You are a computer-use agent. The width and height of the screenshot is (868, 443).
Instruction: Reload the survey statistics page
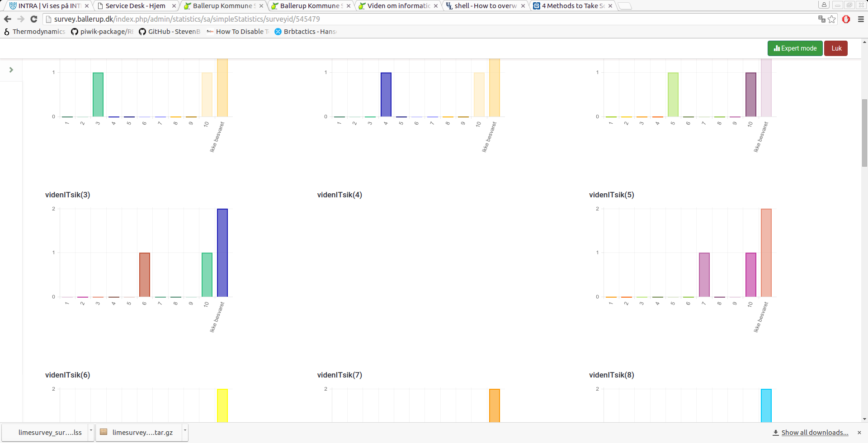pyautogui.click(x=34, y=19)
